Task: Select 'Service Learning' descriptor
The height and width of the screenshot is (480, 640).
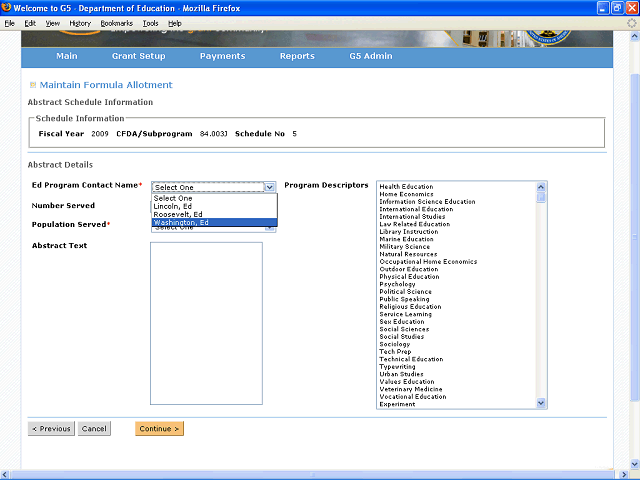Action: point(405,314)
